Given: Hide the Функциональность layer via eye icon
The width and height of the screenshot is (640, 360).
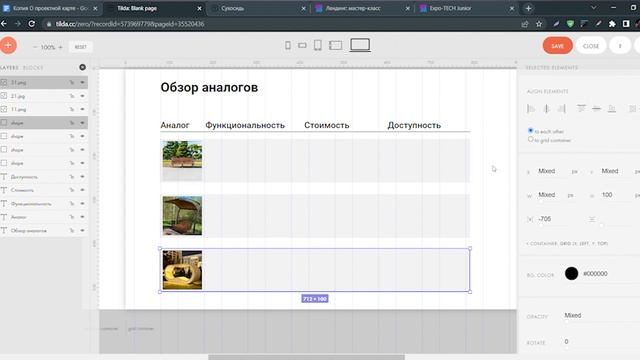Looking at the screenshot, I should click(x=82, y=204).
